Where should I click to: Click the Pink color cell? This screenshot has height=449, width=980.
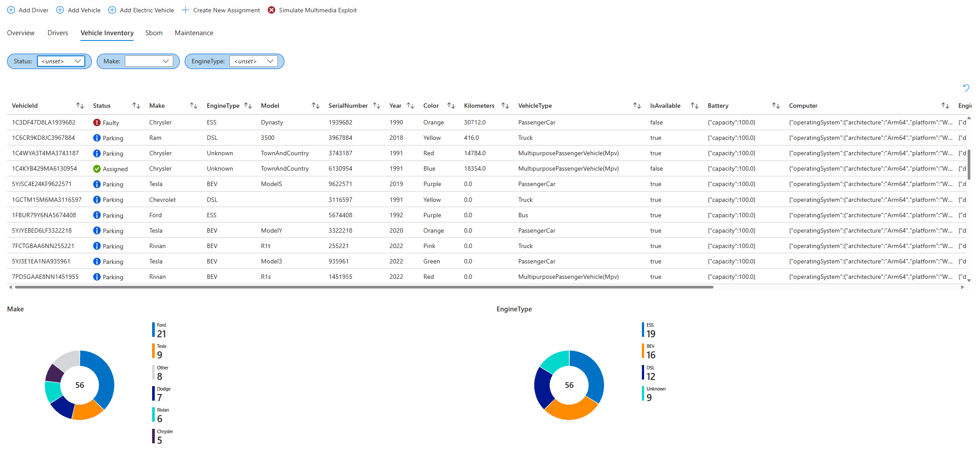pyautogui.click(x=429, y=246)
